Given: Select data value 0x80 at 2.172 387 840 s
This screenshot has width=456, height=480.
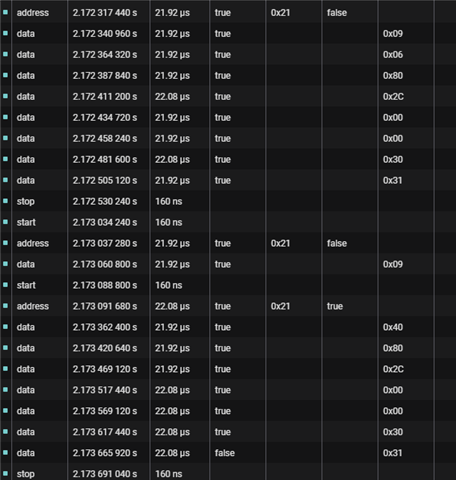Looking at the screenshot, I should point(393,76).
